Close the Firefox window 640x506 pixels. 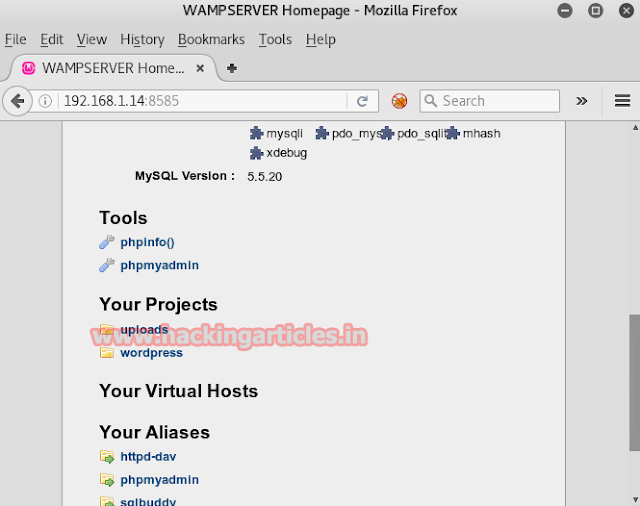click(627, 10)
